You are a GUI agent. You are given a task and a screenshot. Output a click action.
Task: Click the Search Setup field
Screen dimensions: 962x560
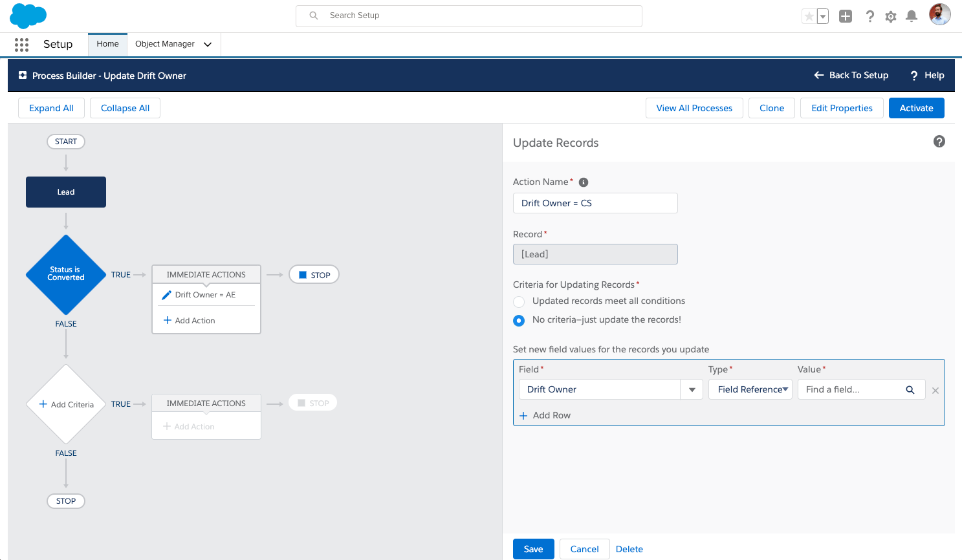point(469,16)
